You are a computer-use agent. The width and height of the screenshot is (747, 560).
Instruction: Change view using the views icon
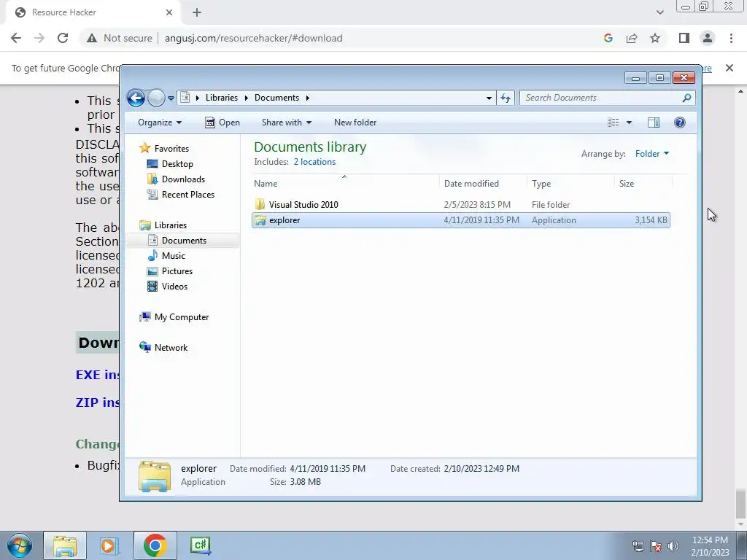pos(613,122)
